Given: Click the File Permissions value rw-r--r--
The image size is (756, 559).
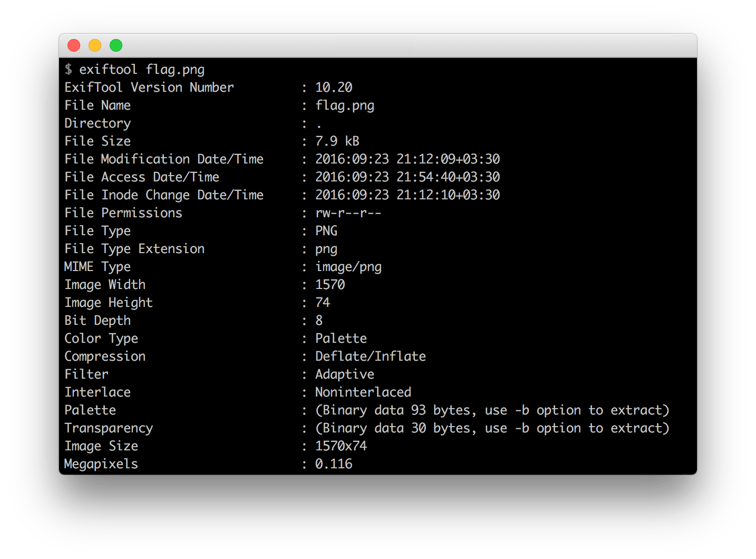Looking at the screenshot, I should [348, 213].
